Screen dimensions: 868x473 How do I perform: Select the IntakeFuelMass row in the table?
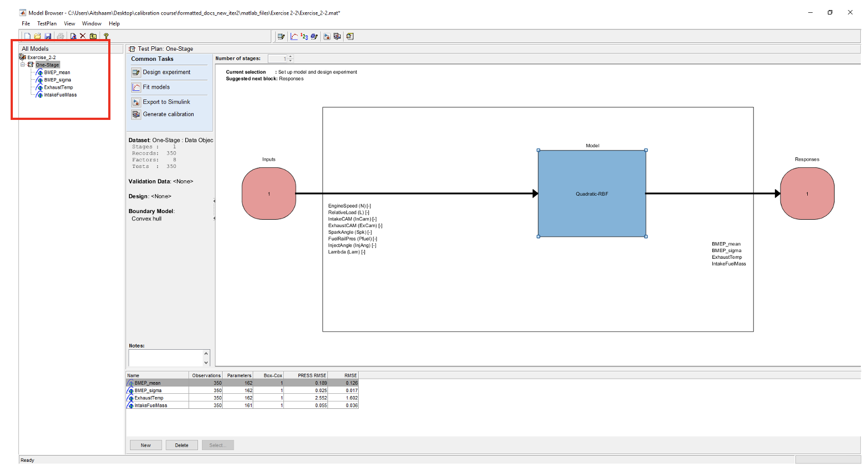tap(242, 406)
